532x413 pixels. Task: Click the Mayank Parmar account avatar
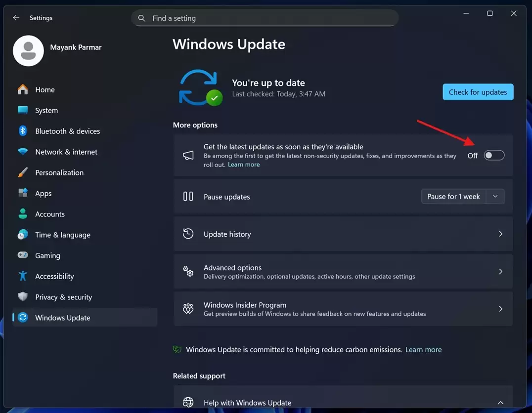coord(28,50)
